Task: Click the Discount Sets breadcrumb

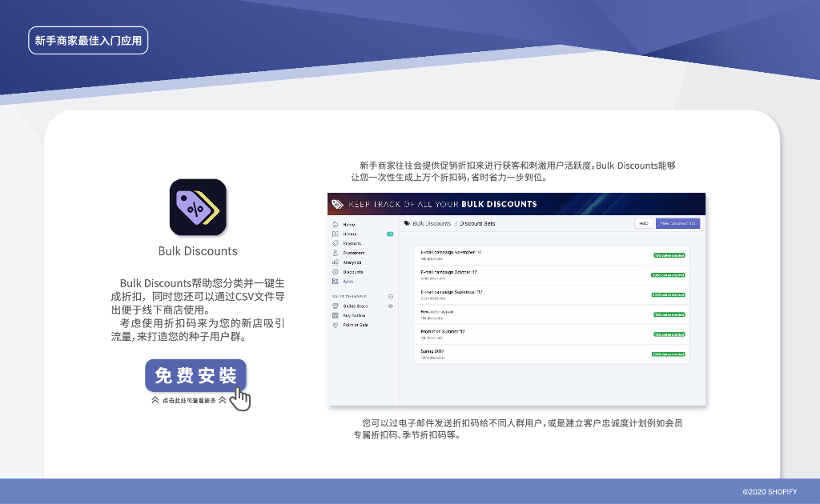Action: pos(477,223)
